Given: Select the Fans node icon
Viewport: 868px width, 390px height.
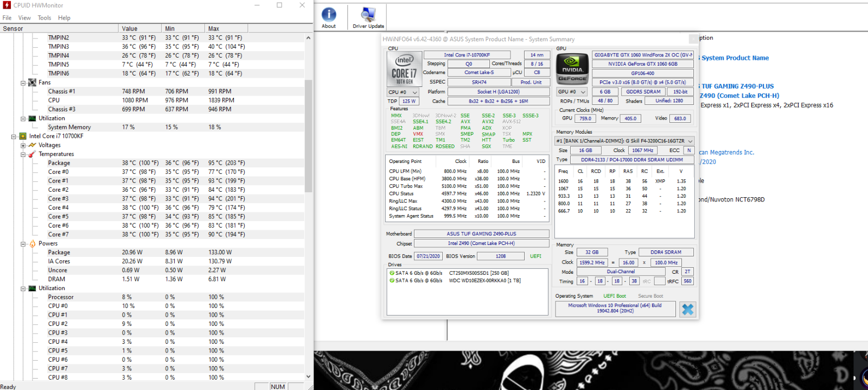Looking at the screenshot, I should coord(33,83).
